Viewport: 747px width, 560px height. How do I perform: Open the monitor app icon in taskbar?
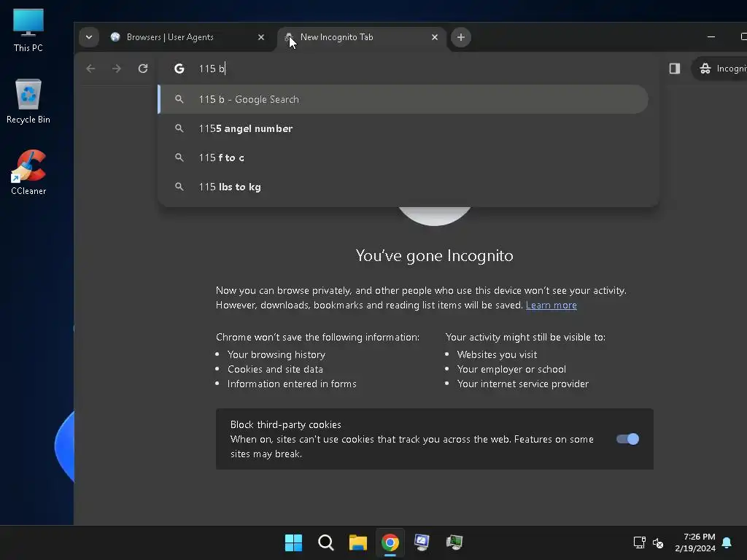[422, 542]
